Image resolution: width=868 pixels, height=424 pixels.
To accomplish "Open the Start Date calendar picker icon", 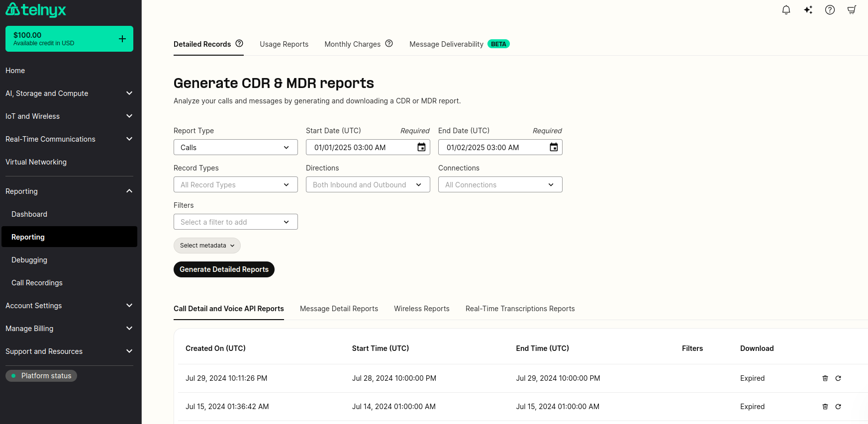I will 421,147.
